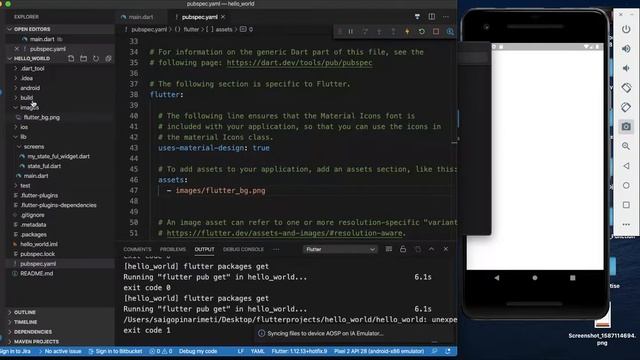The height and width of the screenshot is (360, 640).
Task: Click Sign in to Bitbucket status item
Action: pos(116,351)
